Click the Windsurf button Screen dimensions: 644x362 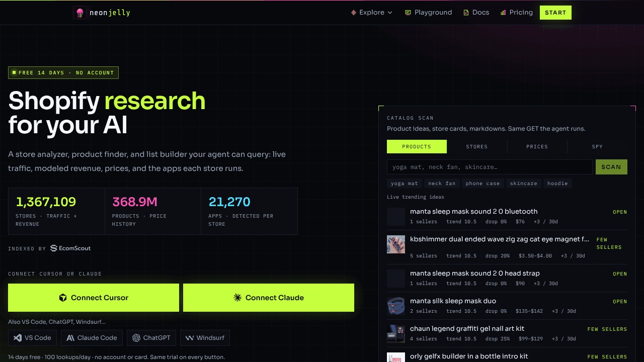tap(205, 338)
